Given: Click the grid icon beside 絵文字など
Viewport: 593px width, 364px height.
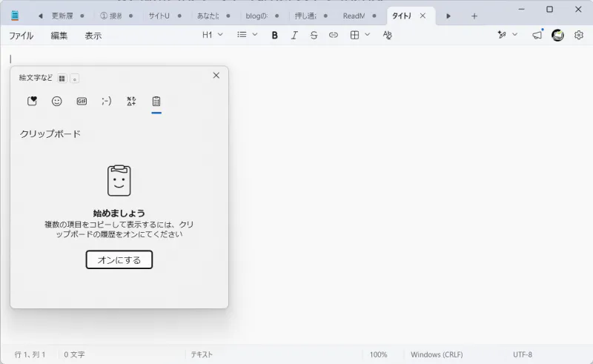Looking at the screenshot, I should click(x=62, y=79).
